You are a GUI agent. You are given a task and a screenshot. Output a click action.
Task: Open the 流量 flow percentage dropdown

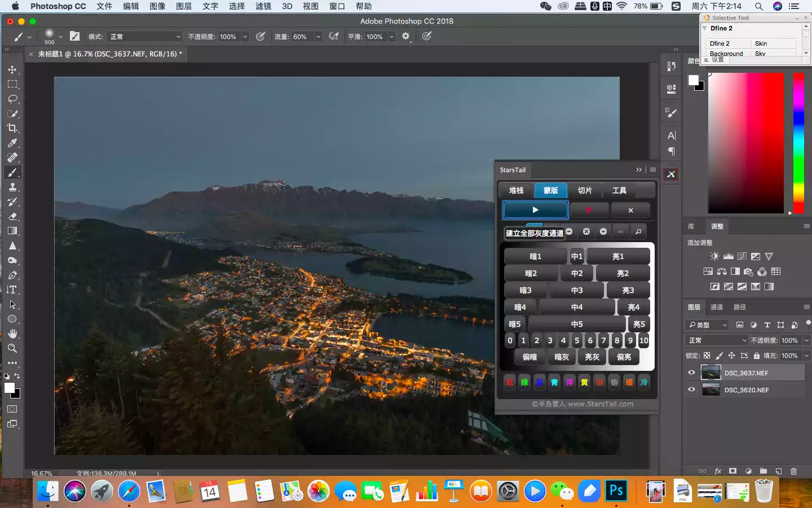pyautogui.click(x=318, y=37)
